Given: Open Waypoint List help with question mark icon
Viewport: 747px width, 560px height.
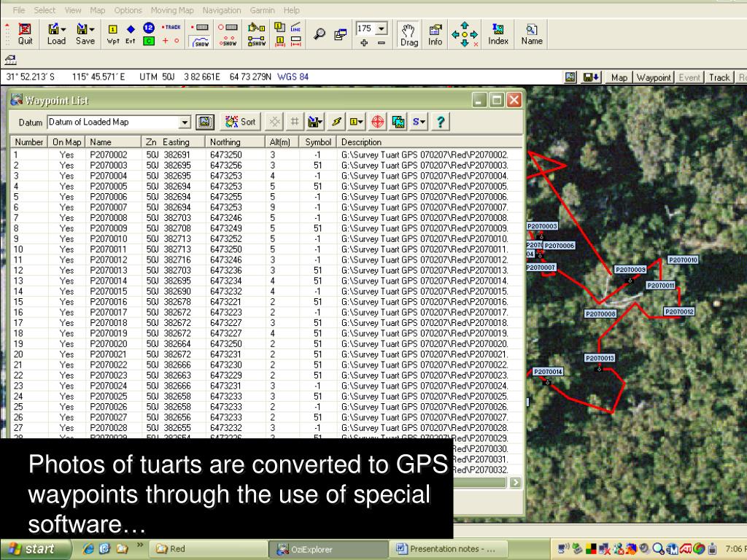Looking at the screenshot, I should pyautogui.click(x=441, y=122).
